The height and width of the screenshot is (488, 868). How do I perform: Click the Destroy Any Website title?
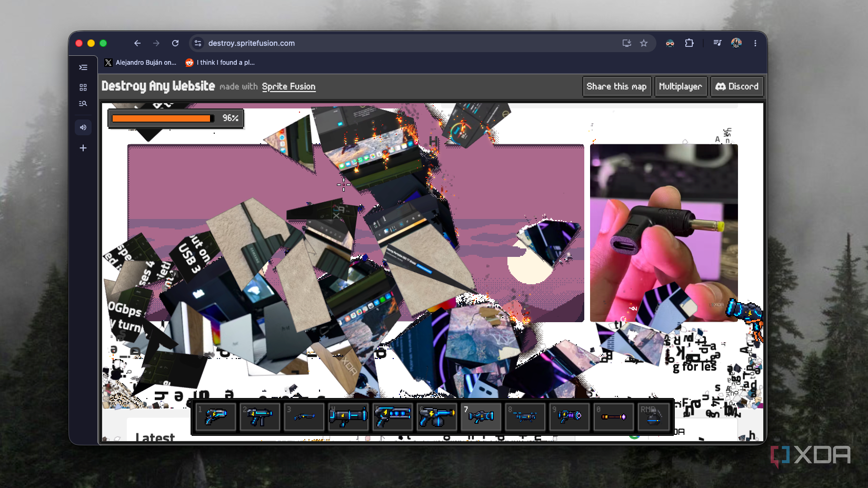(x=158, y=86)
